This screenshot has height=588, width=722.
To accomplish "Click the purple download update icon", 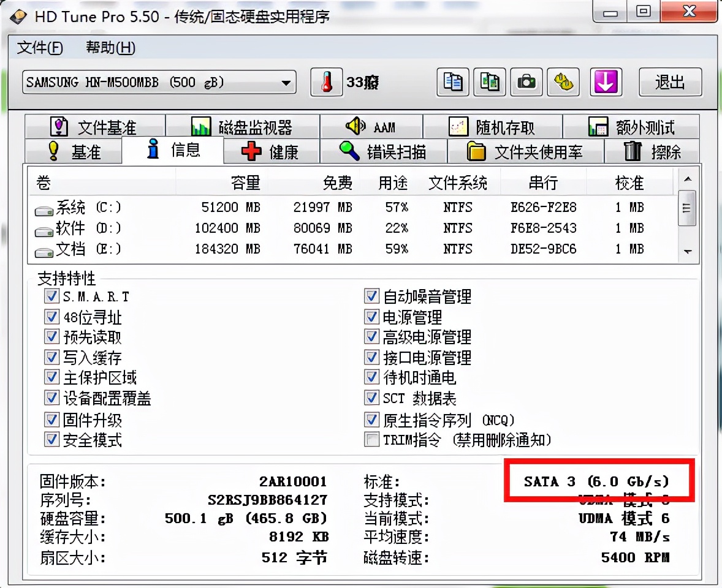I will 606,82.
